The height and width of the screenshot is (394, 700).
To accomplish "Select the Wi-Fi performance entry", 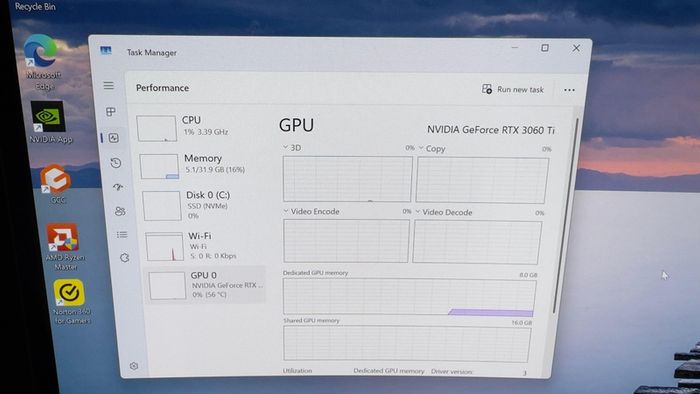I will (x=205, y=245).
